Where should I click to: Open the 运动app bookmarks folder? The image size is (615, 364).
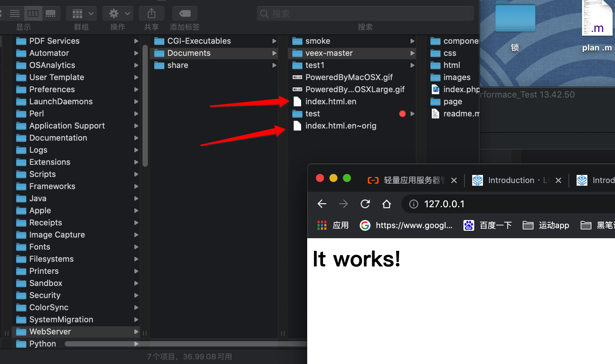point(545,225)
